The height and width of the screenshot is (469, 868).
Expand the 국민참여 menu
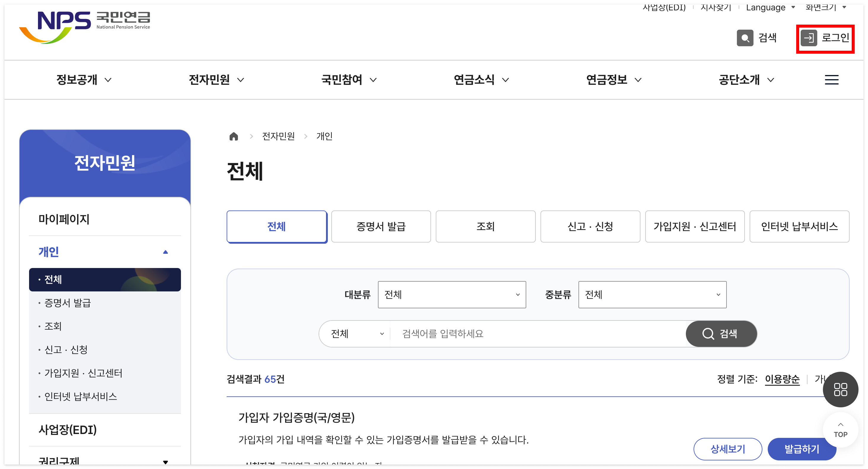point(349,80)
